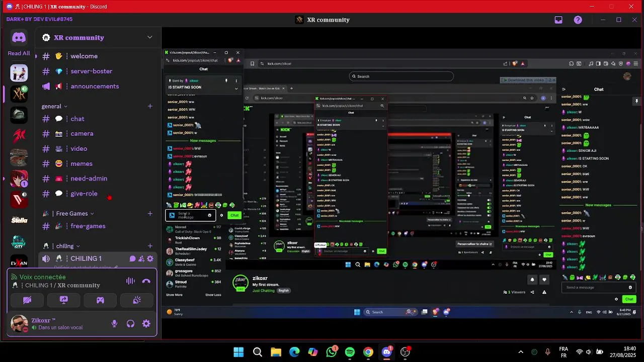Click green Chat button in right Kick chat
The height and width of the screenshot is (362, 644).
pyautogui.click(x=629, y=299)
